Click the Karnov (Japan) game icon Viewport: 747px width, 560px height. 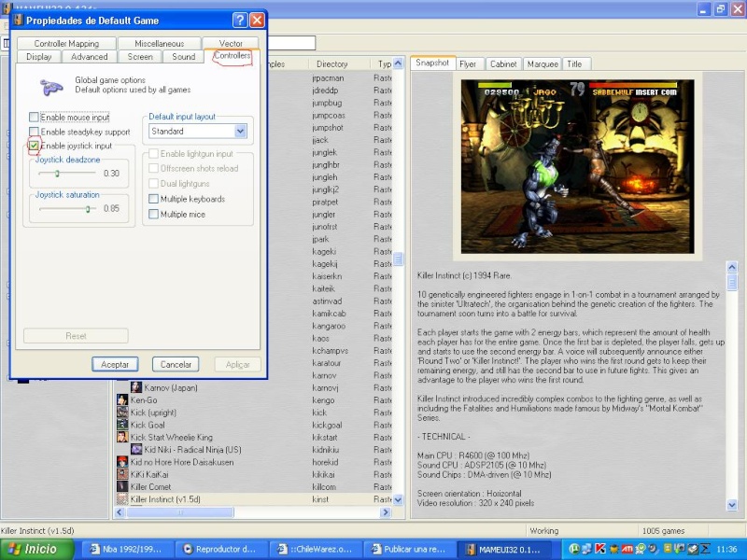(136, 387)
